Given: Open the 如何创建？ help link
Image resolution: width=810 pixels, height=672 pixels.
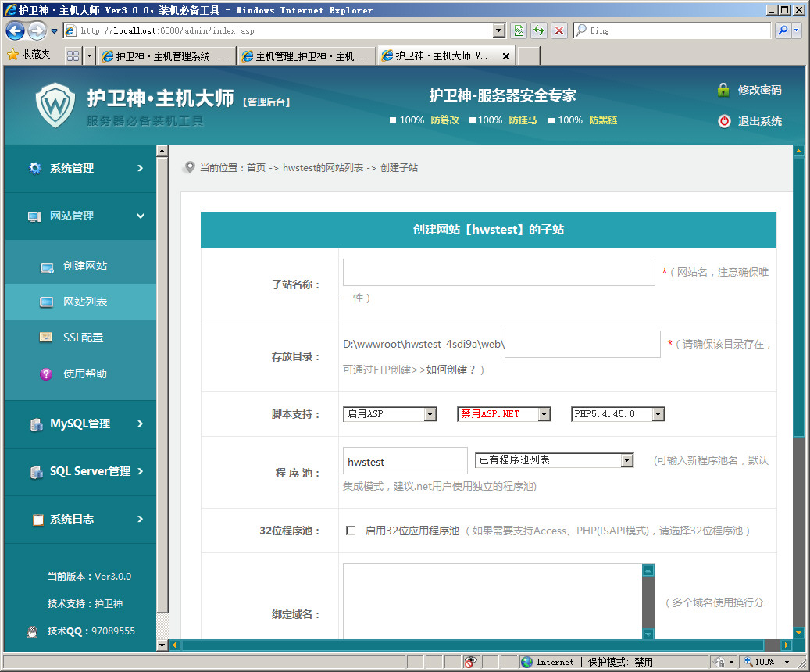Looking at the screenshot, I should [451, 370].
